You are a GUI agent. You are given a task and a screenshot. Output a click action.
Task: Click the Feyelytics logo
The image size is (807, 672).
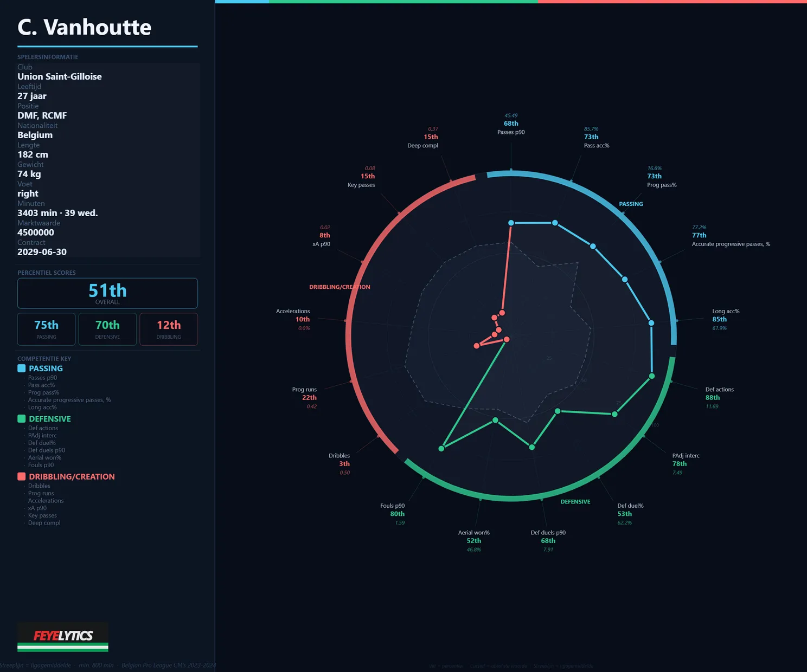[63, 637]
